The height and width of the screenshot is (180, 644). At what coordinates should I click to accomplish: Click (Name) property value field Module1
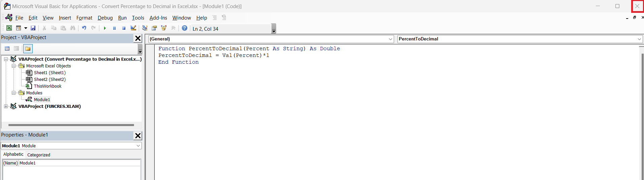79,163
